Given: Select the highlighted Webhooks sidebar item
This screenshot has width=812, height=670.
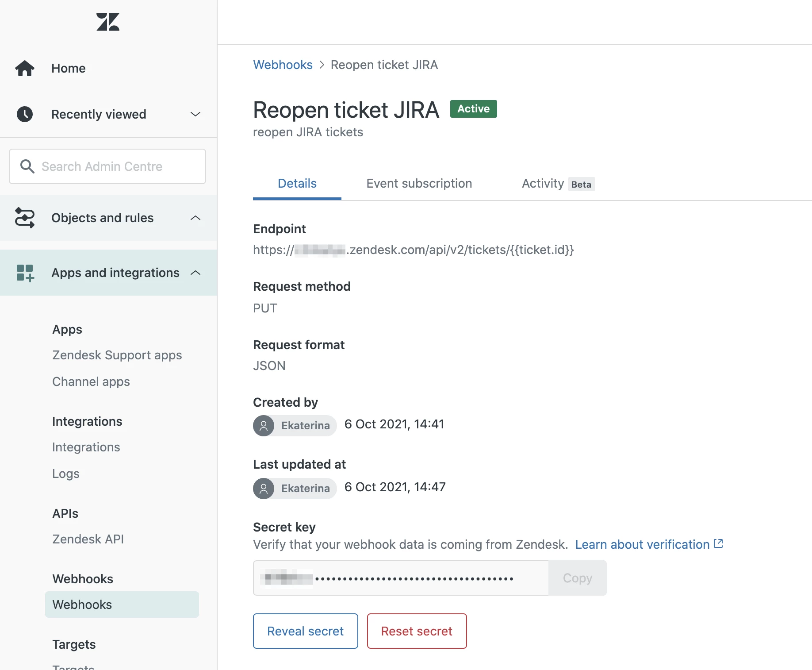Looking at the screenshot, I should (x=122, y=605).
